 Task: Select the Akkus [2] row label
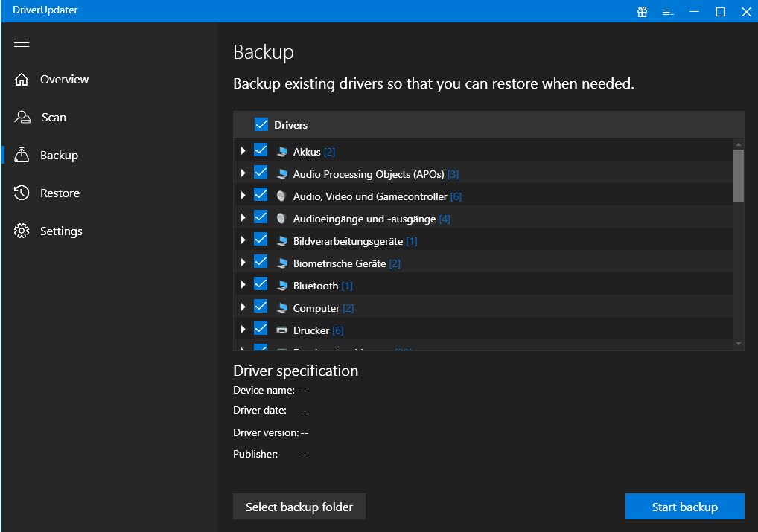tap(313, 152)
